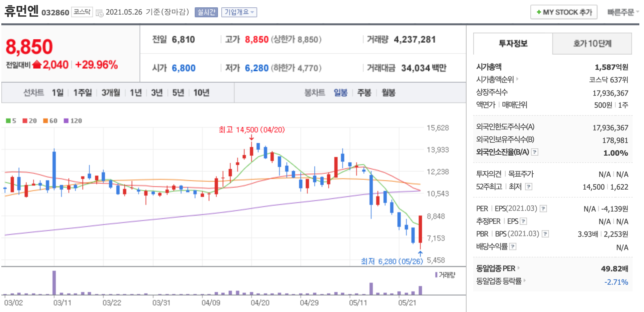
Task: Select 3년 line chart period
Action: tap(157, 92)
